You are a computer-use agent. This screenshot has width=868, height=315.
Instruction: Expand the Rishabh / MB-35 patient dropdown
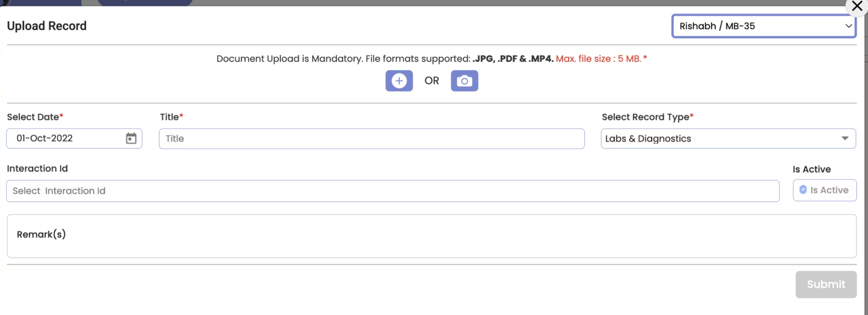point(764,26)
